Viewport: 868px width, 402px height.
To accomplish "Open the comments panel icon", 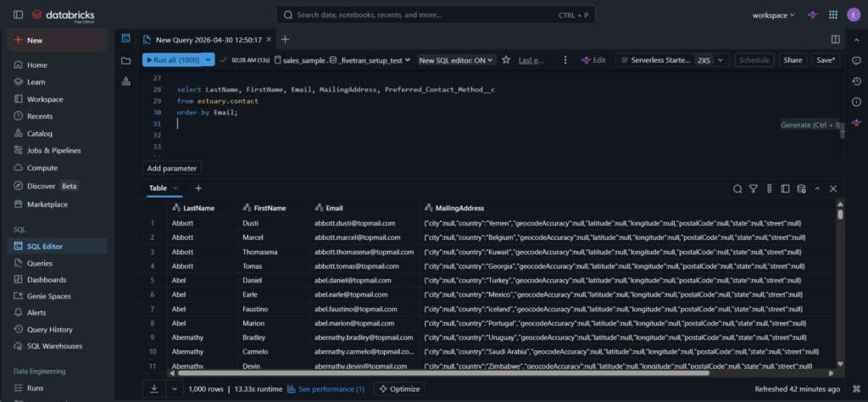I will point(856,60).
